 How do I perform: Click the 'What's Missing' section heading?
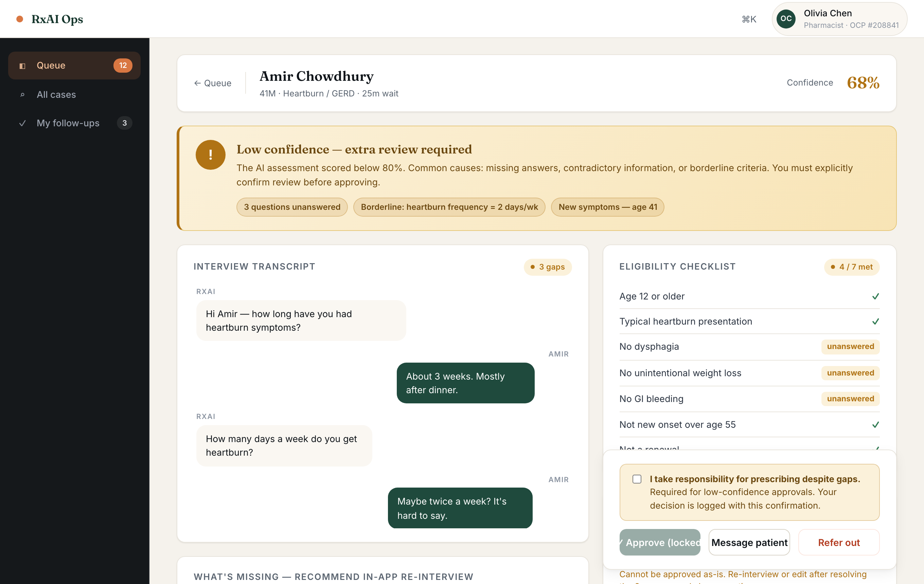pyautogui.click(x=334, y=577)
